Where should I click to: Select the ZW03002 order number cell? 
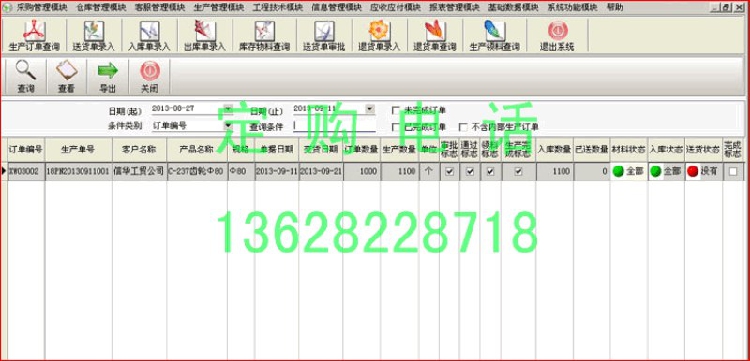pos(26,172)
